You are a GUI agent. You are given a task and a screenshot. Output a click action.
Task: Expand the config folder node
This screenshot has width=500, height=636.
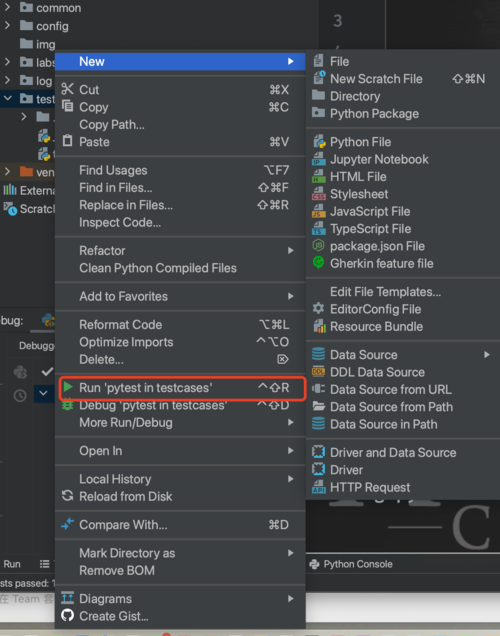coord(7,26)
